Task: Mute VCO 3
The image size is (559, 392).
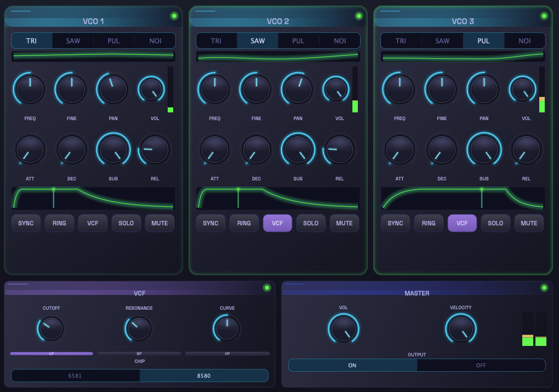Action: (x=529, y=223)
